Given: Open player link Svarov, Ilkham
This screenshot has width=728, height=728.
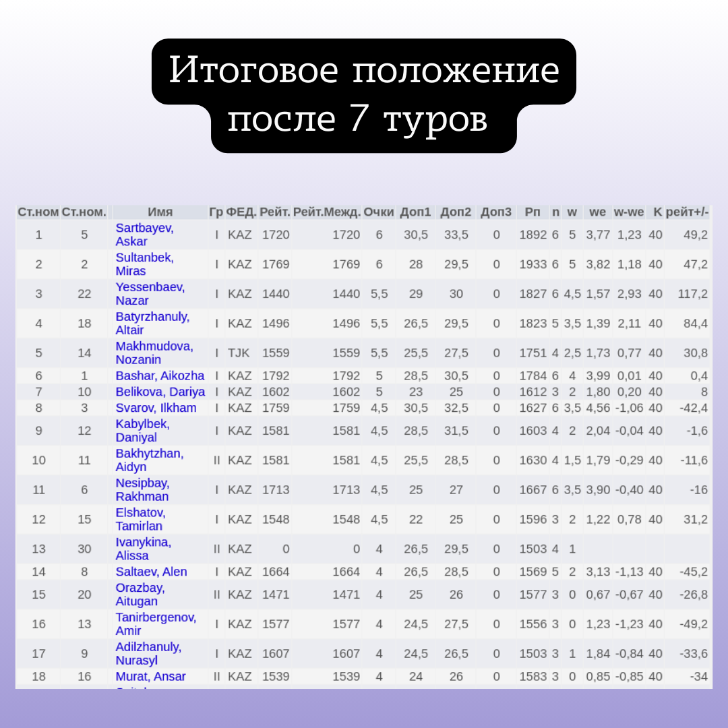Looking at the screenshot, I should coord(156,408).
